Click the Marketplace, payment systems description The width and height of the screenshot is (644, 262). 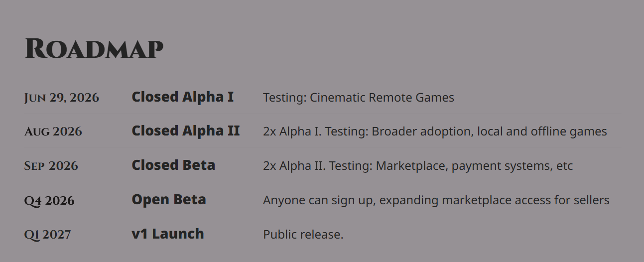418,166
